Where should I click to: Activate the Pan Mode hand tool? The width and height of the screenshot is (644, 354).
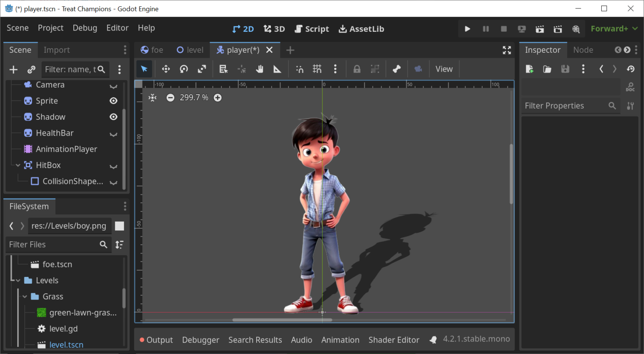[260, 69]
